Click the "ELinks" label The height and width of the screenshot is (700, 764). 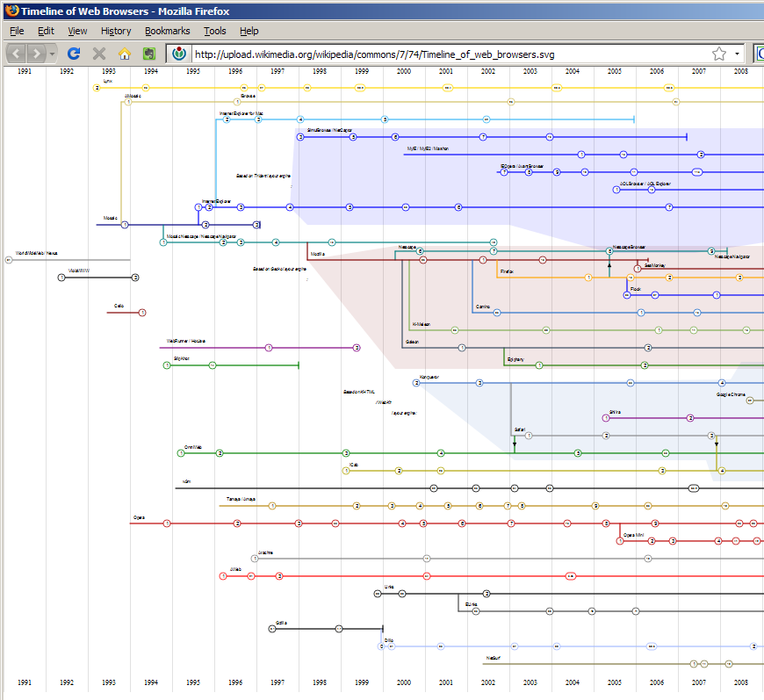point(471,603)
